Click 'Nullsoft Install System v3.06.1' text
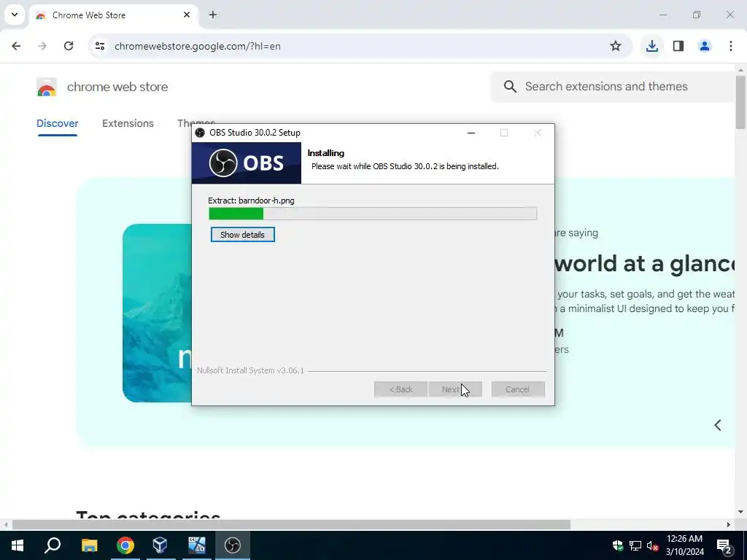Screen dimensions: 747x560 pyautogui.click(x=251, y=370)
